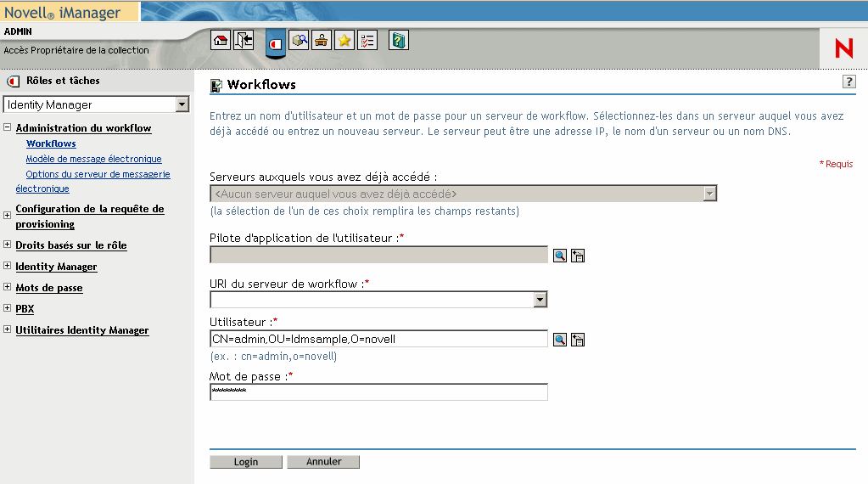The width and height of the screenshot is (868, 484).
Task: Click the ADMIN user label
Action: coord(18,31)
